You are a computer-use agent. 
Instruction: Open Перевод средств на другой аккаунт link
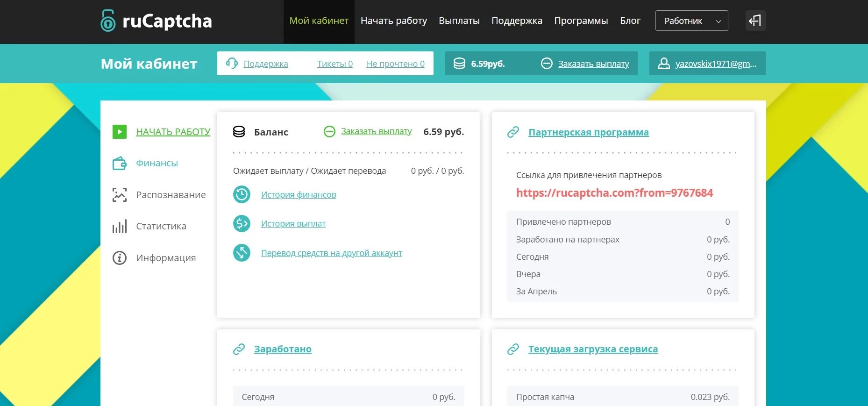pyautogui.click(x=332, y=253)
